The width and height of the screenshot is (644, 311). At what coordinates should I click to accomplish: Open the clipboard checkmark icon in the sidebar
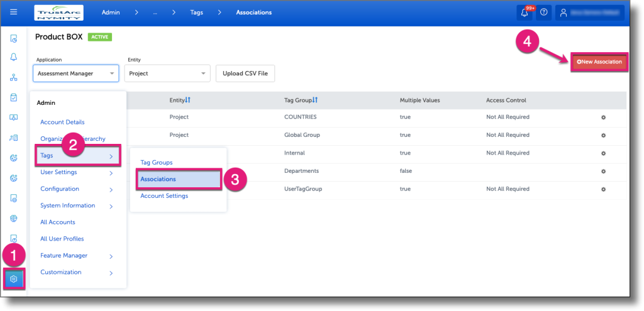[x=14, y=97]
